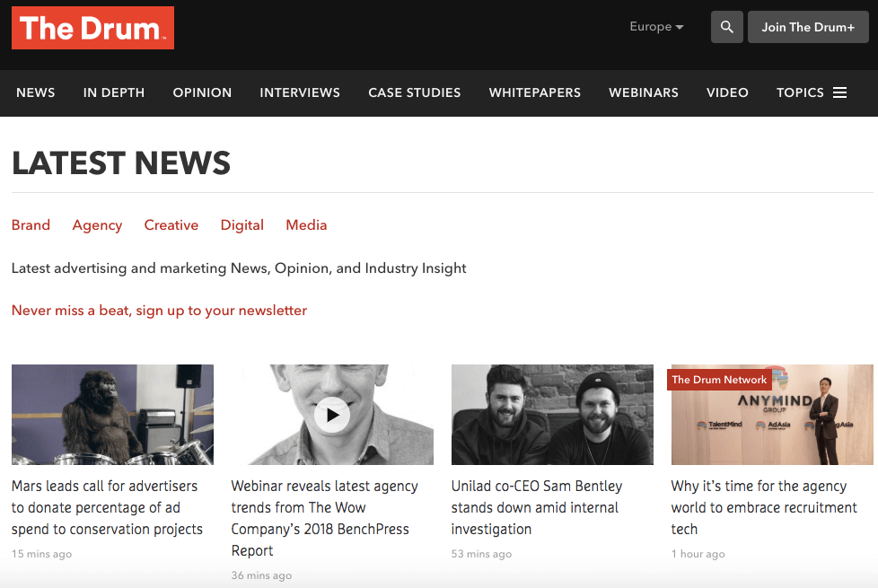This screenshot has height=588, width=878.
Task: Open Opinion section
Action: [x=202, y=93]
